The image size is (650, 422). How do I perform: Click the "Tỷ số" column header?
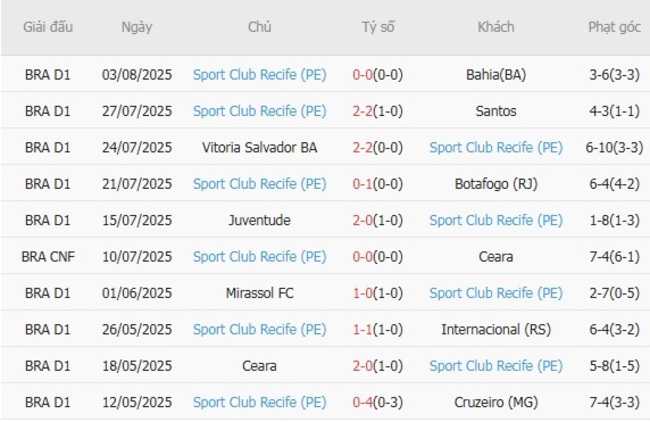[x=378, y=27]
